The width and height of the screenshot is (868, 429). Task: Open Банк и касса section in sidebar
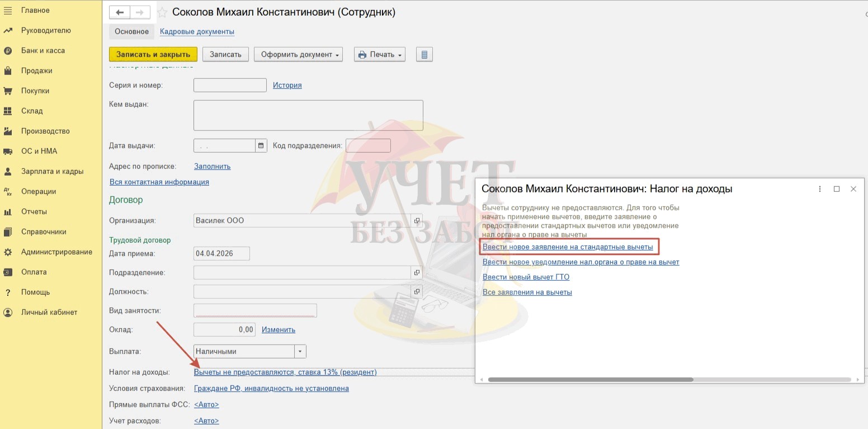[43, 50]
